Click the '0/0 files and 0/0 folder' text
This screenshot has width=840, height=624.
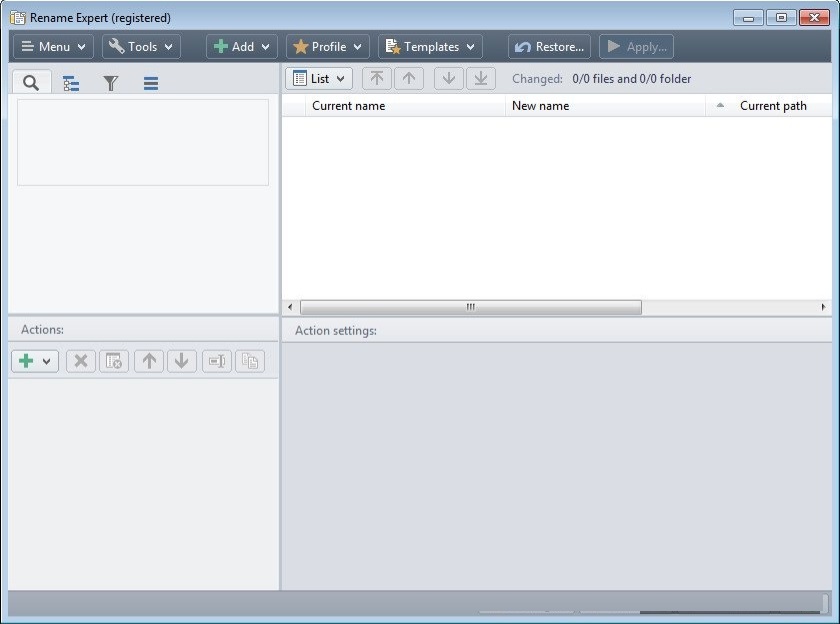[632, 79]
